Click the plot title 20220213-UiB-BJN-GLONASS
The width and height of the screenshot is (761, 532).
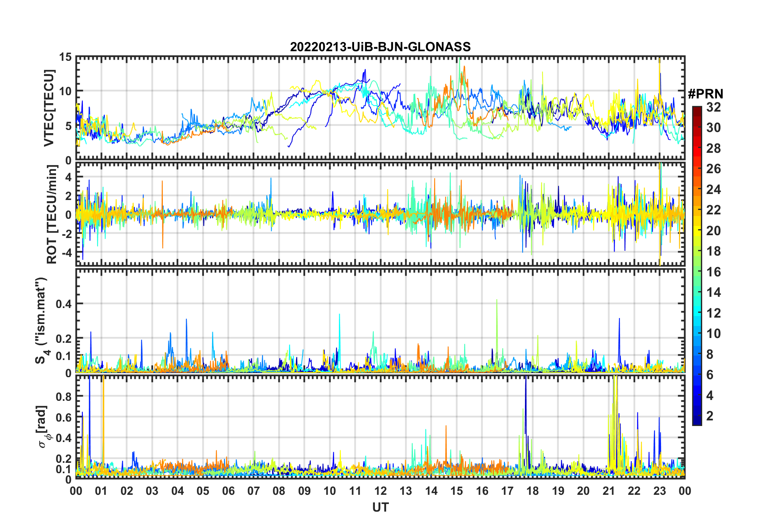pyautogui.click(x=380, y=47)
